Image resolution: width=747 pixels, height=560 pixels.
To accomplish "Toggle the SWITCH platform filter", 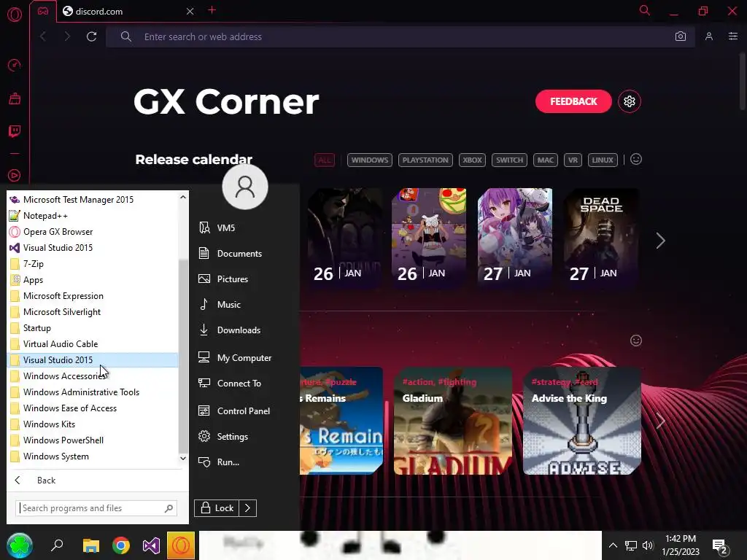I will pos(509,160).
